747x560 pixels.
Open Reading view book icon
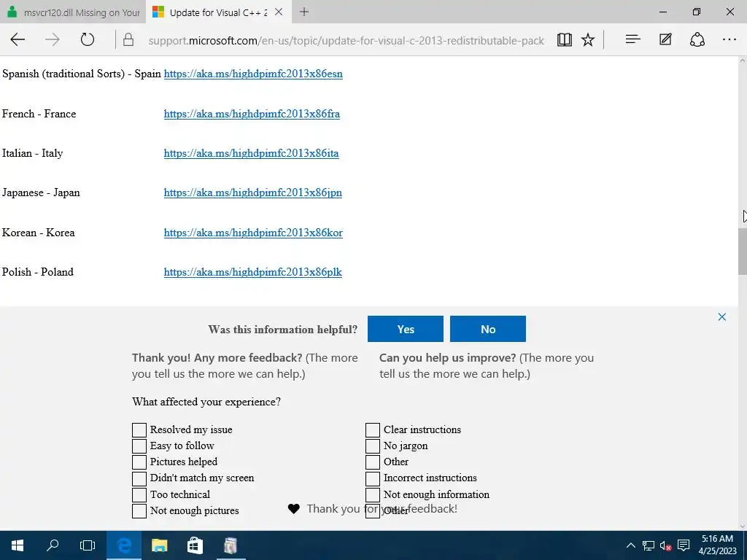[565, 40]
